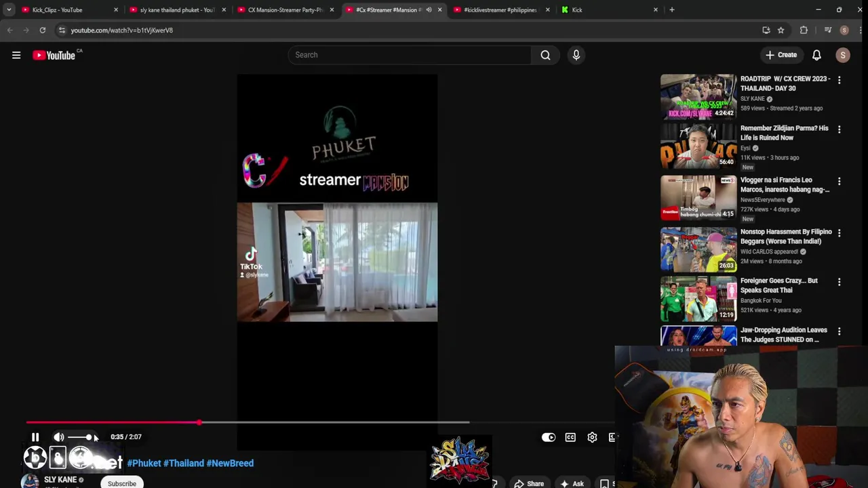This screenshot has height=488, width=868.
Task: Click the Create button
Action: click(781, 55)
